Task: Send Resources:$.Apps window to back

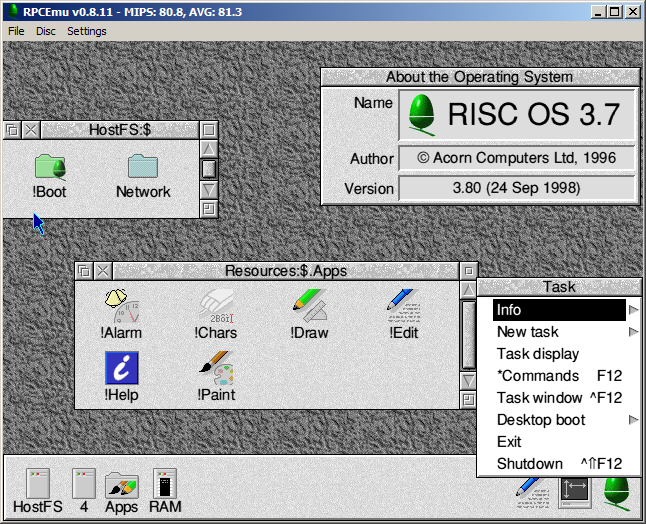Action: tap(84, 271)
